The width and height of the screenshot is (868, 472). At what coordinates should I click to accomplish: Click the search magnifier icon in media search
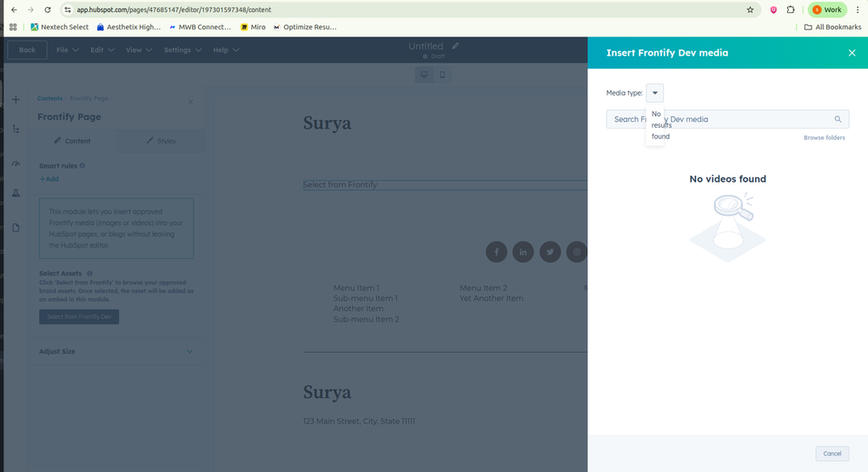tap(838, 119)
